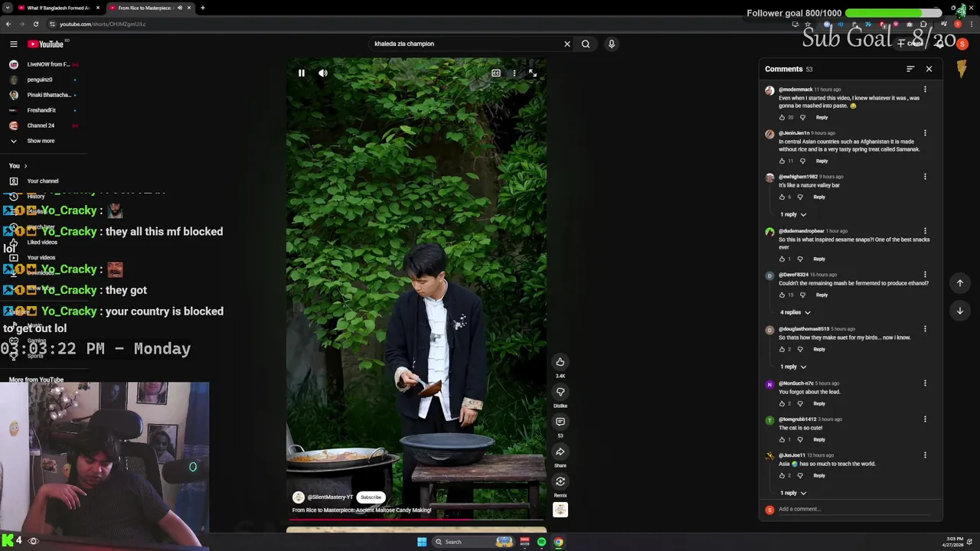
Task: Reply to @tomgrubb1412's comment
Action: click(x=819, y=440)
